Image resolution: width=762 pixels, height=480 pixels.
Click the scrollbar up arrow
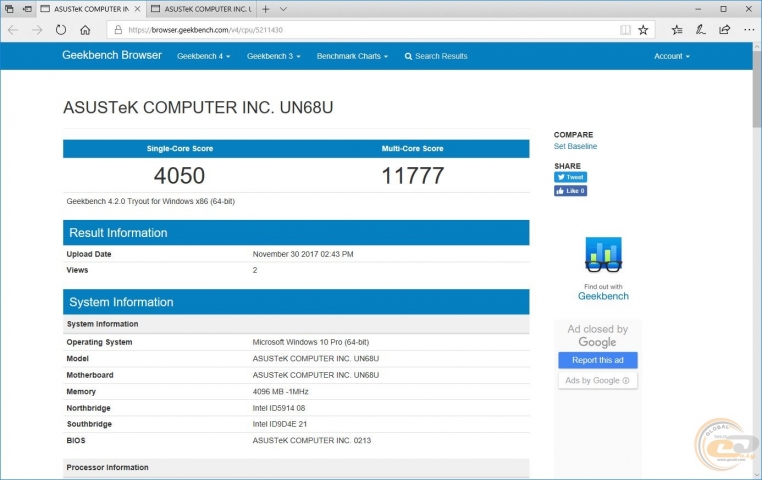[x=757, y=47]
